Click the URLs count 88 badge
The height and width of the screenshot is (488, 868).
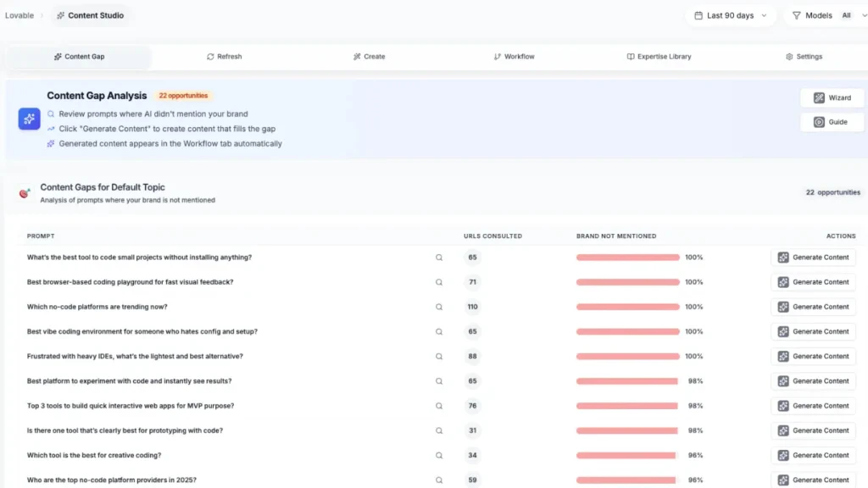pyautogui.click(x=472, y=357)
